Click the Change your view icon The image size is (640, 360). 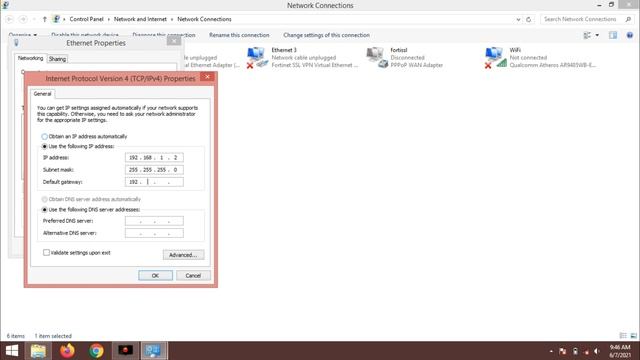pos(587,36)
